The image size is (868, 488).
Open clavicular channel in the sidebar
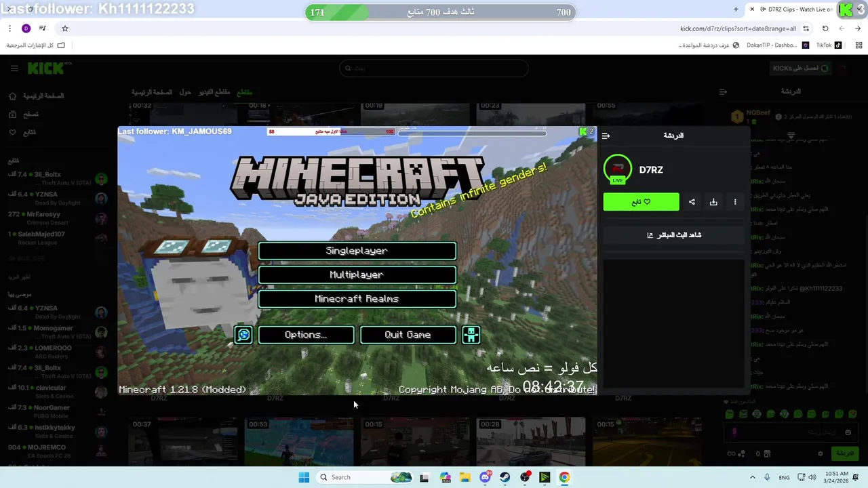click(58, 392)
